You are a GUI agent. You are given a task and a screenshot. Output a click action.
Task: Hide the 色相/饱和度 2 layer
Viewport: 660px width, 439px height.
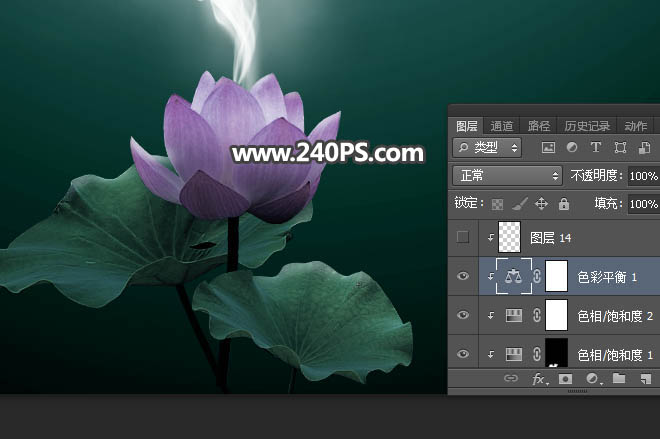(x=462, y=316)
